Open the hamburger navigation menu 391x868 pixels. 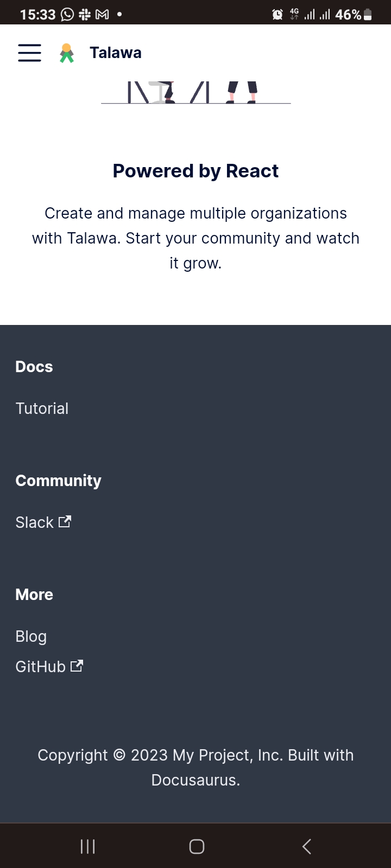click(29, 53)
